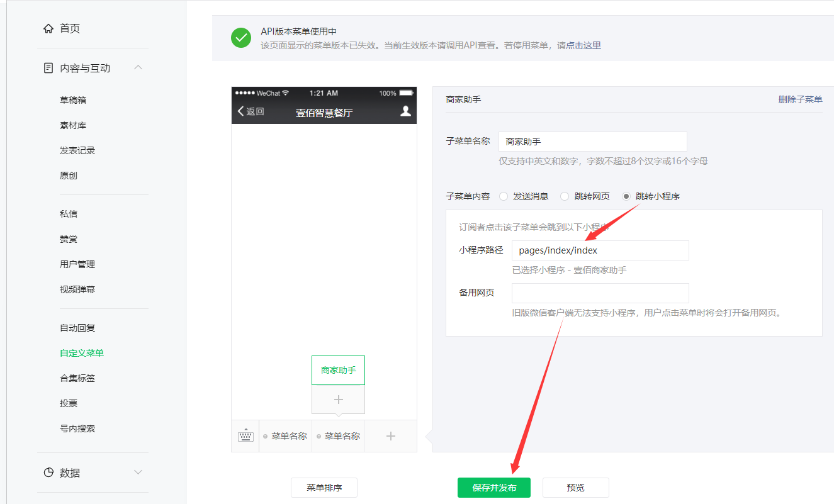Collapse the 内容与互动 section chevron
Viewport: 834px width, 504px height.
pyautogui.click(x=138, y=67)
